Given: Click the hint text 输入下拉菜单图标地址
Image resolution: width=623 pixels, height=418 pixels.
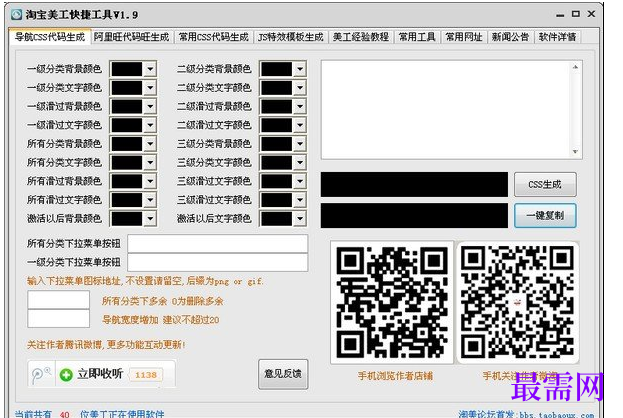Looking at the screenshot, I should [x=145, y=281].
